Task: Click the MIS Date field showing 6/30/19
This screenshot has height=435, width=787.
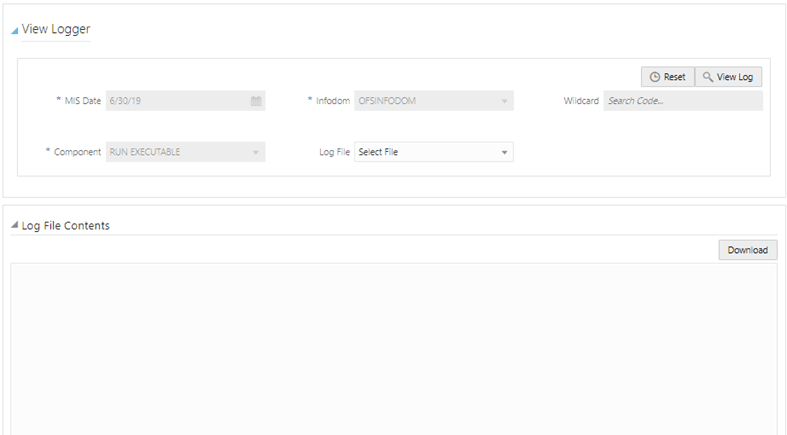Action: pyautogui.click(x=185, y=101)
